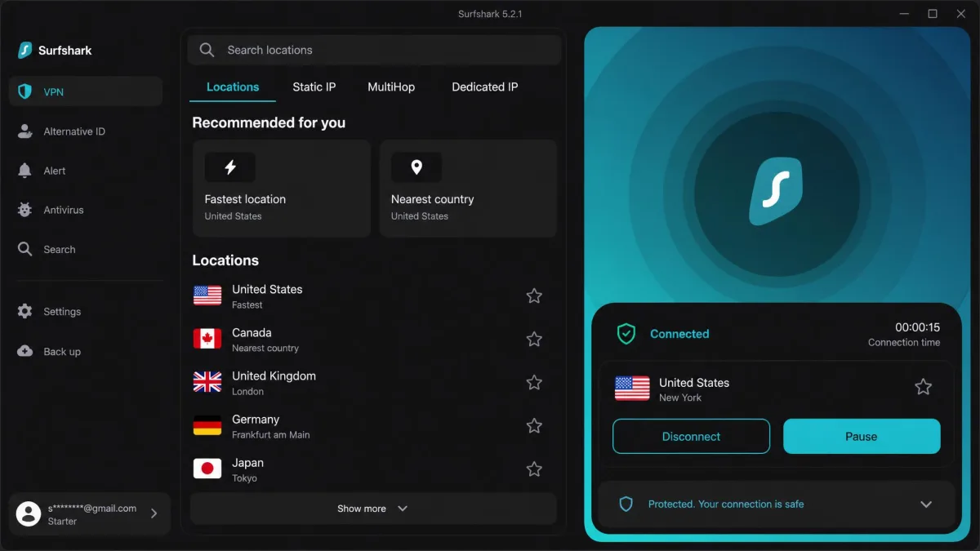
Task: Switch to the MultiHop tab
Action: [391, 87]
